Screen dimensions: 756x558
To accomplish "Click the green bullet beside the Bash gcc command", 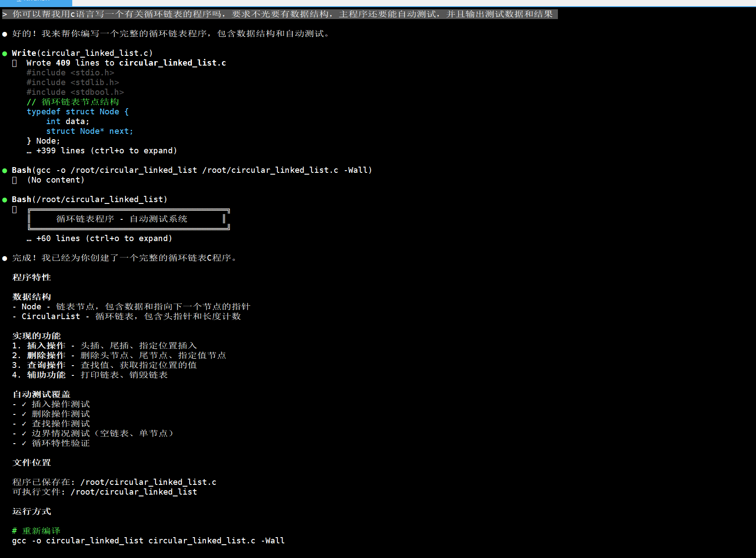I will click(x=4, y=171).
